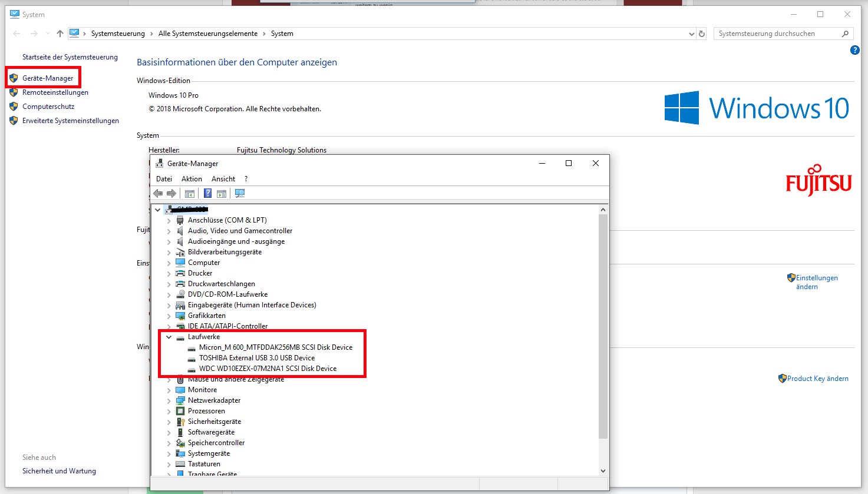Screen dimensions: 868x494
Task: Select WDC WD10EZEX-07M2NA1 SCSI Disk Device
Action: (x=268, y=369)
